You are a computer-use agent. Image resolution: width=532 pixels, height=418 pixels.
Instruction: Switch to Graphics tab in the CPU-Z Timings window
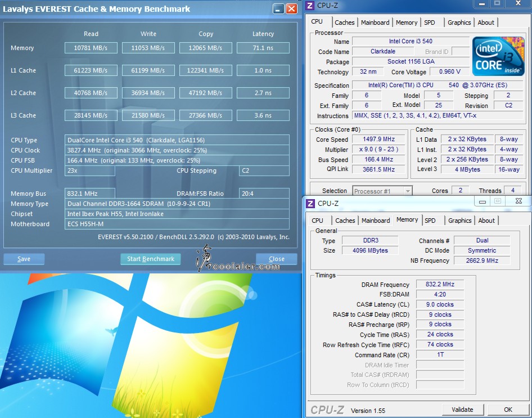[459, 221]
